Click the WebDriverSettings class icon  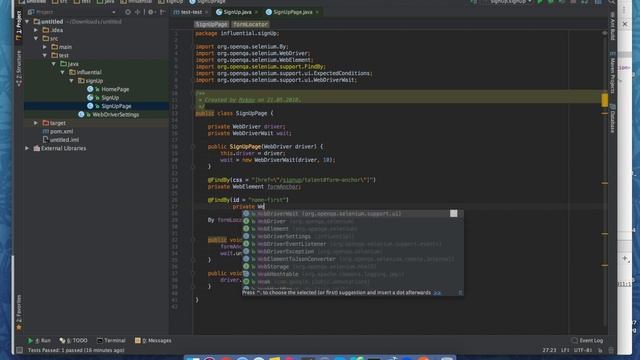(x=81, y=115)
